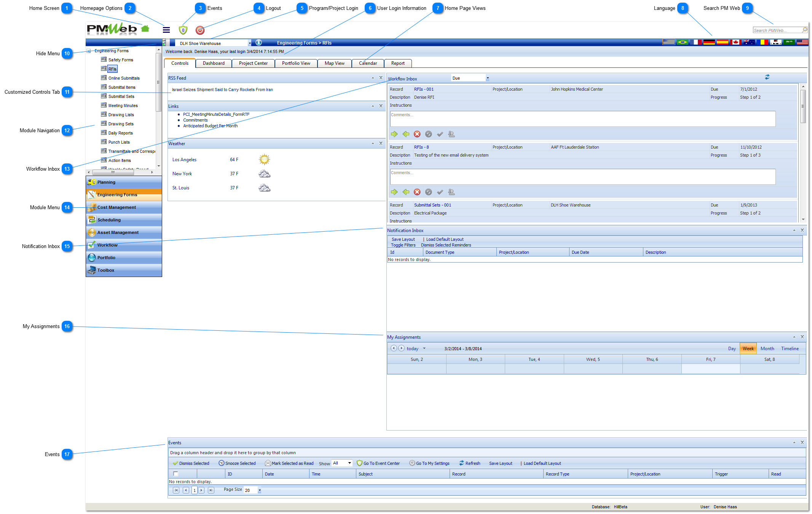Click red reject X for RFIs - 8

click(417, 192)
